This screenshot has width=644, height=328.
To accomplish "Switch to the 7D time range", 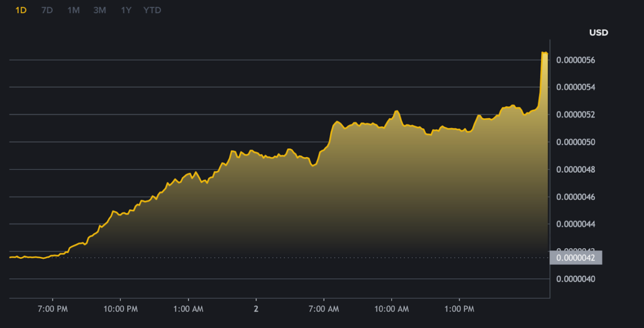I will (x=47, y=11).
